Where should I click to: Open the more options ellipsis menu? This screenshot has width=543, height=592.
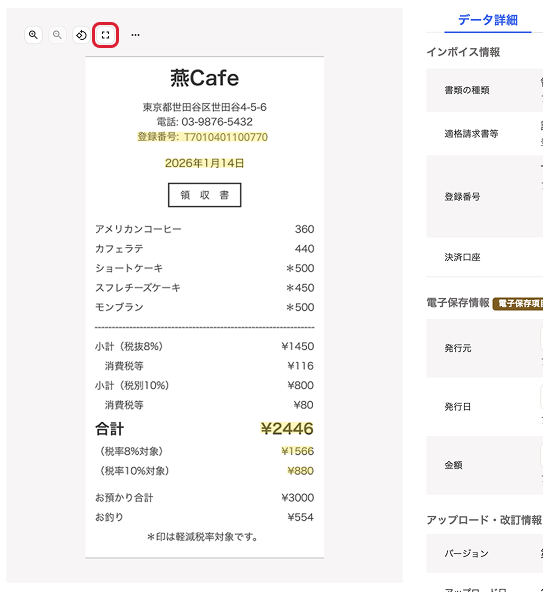[x=135, y=35]
